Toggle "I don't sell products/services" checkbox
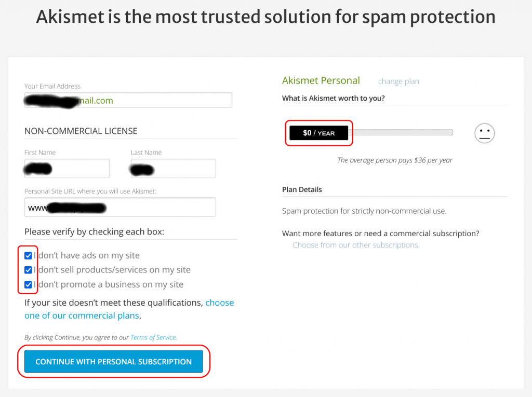 click(28, 270)
